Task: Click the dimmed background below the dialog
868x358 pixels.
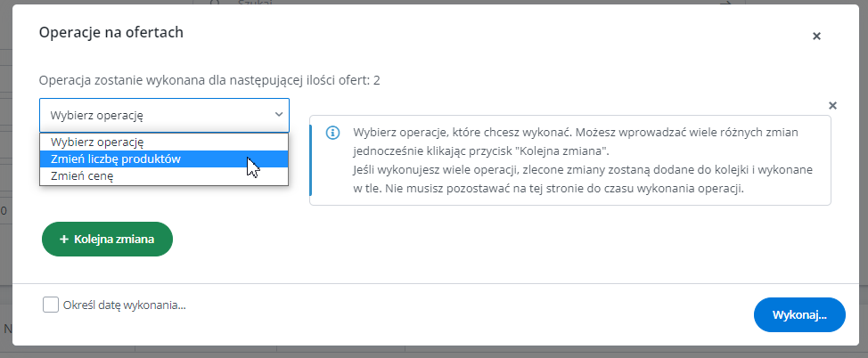Action: click(434, 353)
